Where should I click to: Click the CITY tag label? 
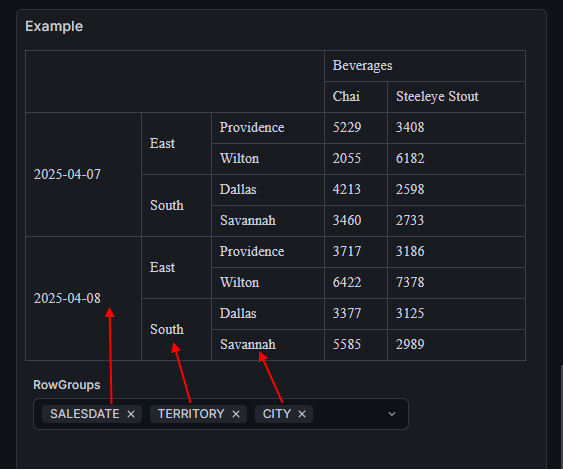tap(276, 414)
